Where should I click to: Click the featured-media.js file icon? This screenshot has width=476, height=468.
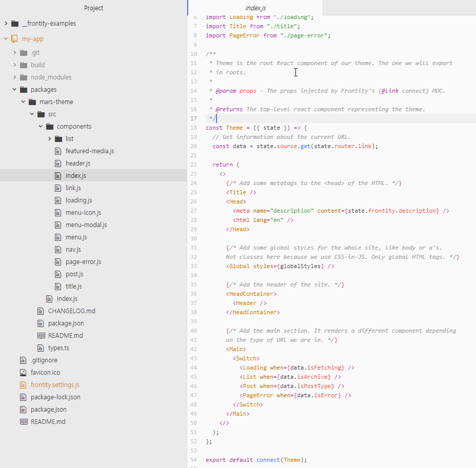(58, 151)
